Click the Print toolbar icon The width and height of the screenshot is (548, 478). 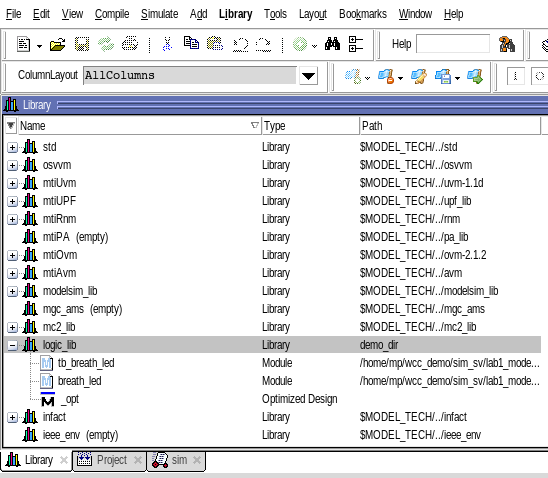pyautogui.click(x=130, y=44)
